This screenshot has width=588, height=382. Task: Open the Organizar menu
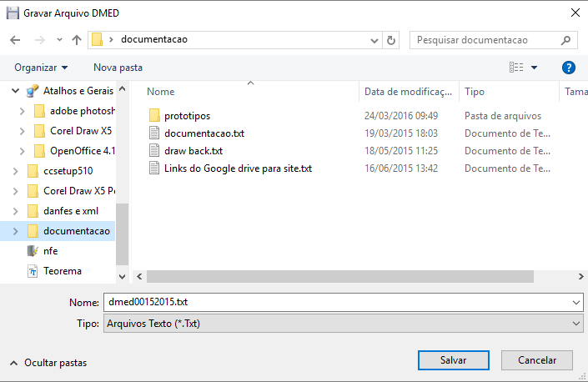pyautogui.click(x=41, y=68)
